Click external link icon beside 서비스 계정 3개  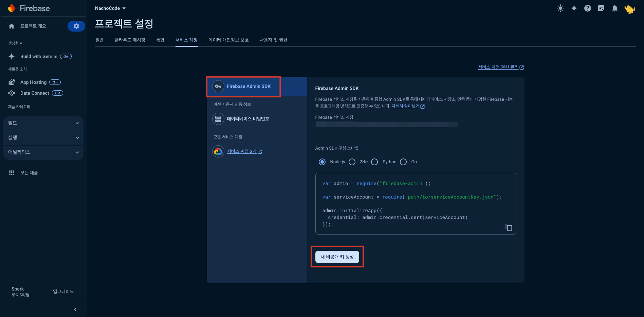tap(260, 152)
